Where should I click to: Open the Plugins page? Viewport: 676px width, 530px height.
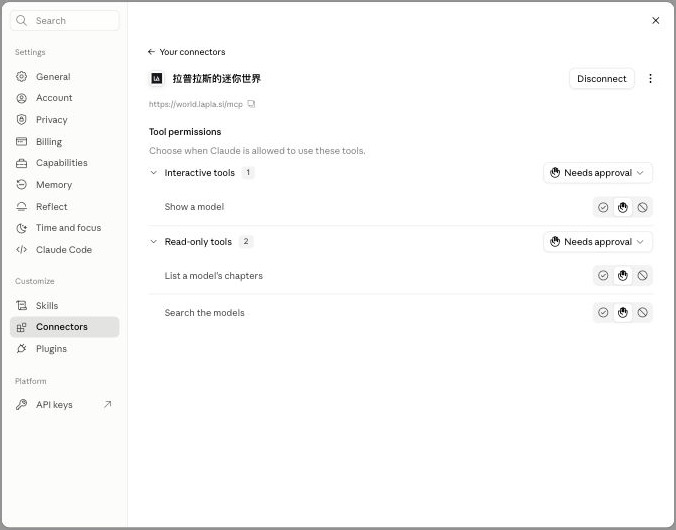65,348
